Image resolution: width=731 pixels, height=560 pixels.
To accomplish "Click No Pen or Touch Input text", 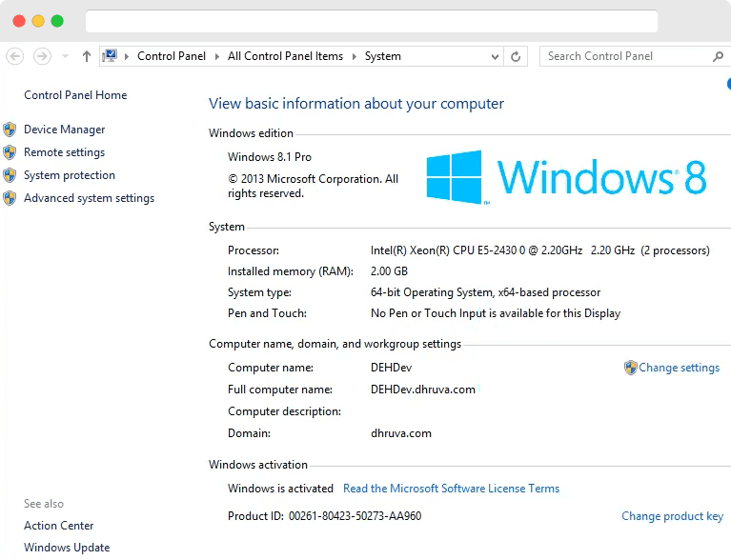I will tap(496, 313).
